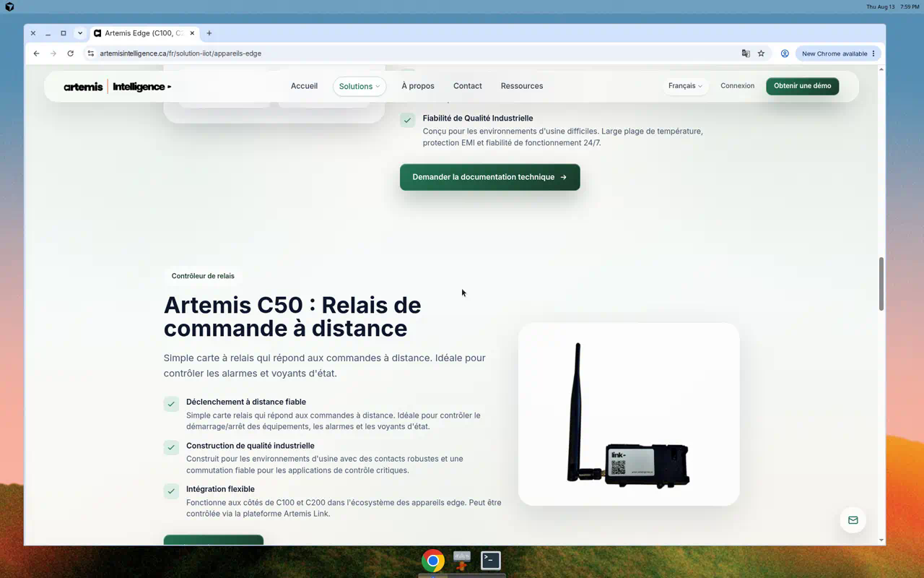Click the browser forward arrow
The width and height of the screenshot is (924, 578).
(53, 53)
